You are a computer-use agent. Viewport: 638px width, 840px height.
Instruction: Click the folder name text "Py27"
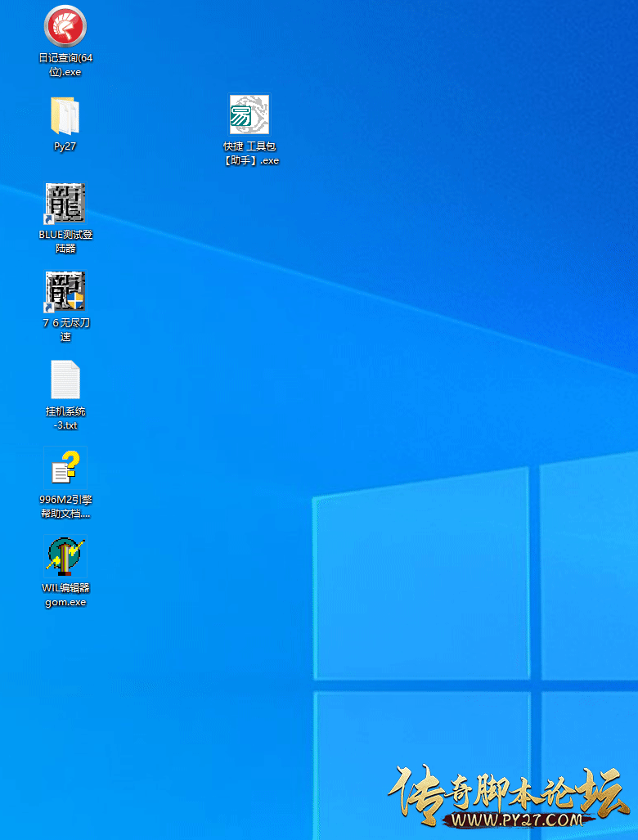(x=65, y=146)
